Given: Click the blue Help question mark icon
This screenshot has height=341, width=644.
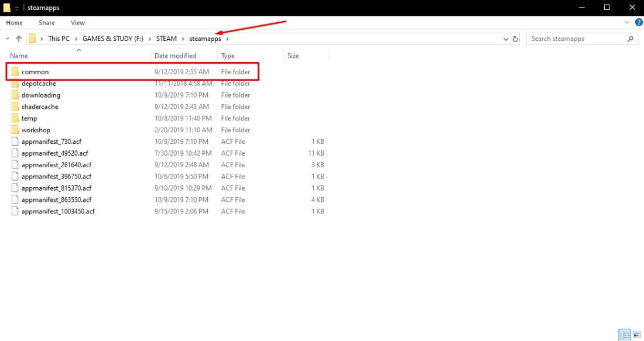Looking at the screenshot, I should [x=639, y=23].
